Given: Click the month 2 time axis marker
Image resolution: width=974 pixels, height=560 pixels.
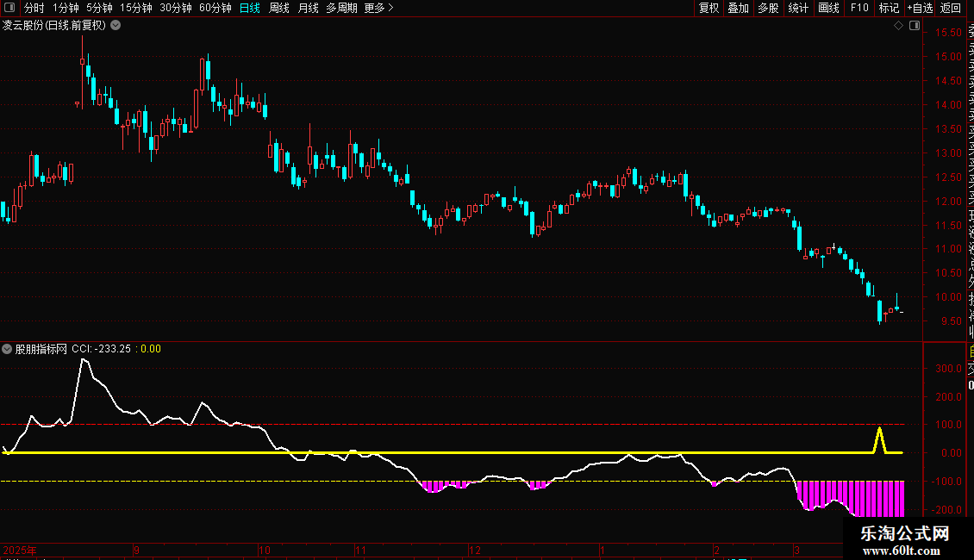Looking at the screenshot, I should pos(717,550).
